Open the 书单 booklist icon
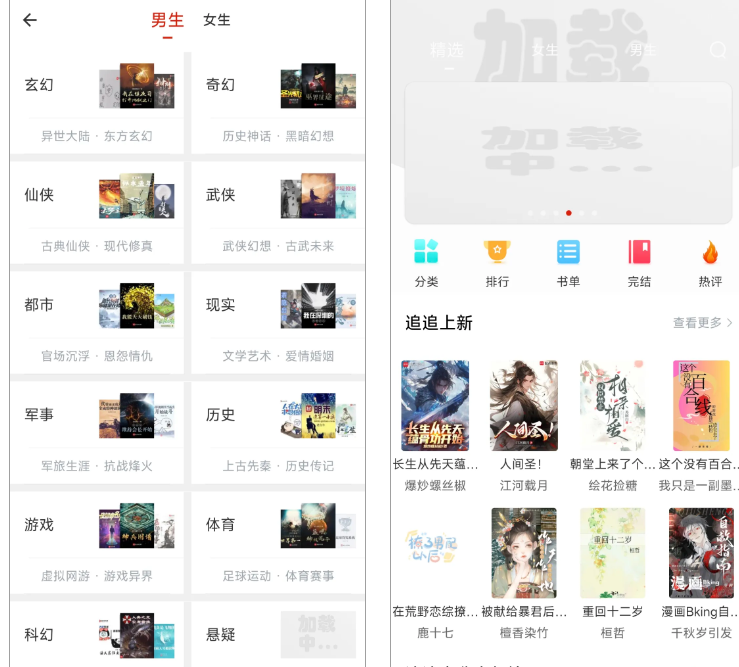 568,252
